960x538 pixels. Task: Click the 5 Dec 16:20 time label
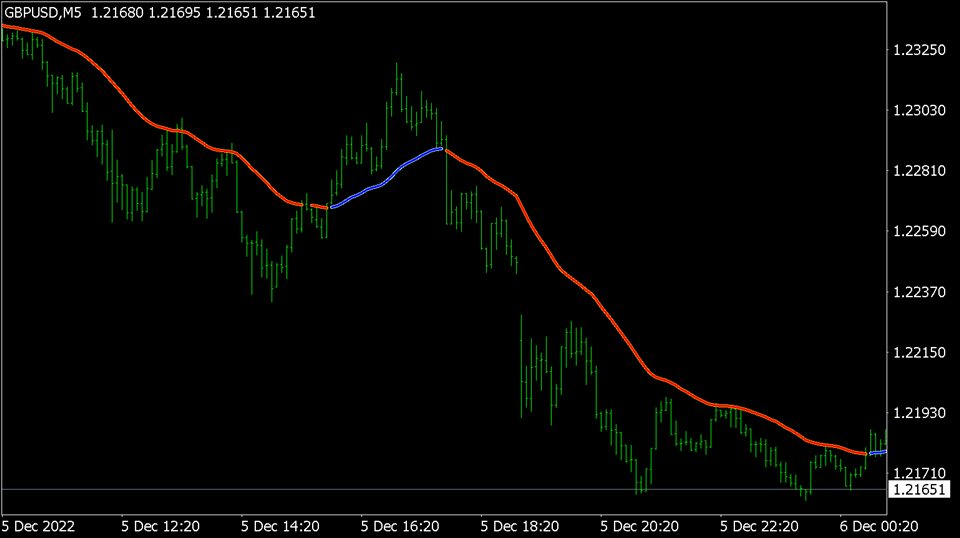(400, 526)
